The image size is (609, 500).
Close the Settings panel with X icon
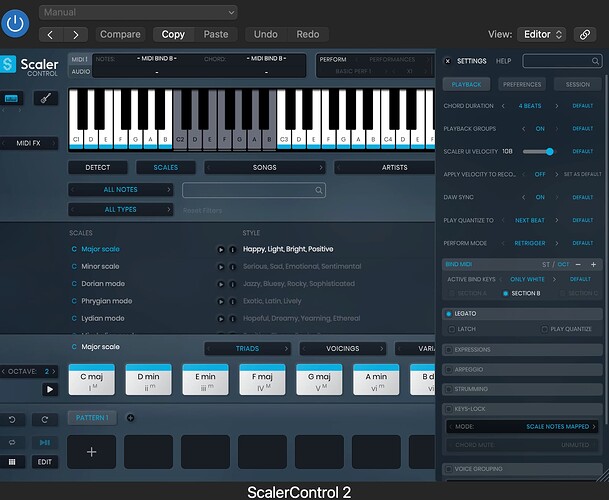[447, 61]
